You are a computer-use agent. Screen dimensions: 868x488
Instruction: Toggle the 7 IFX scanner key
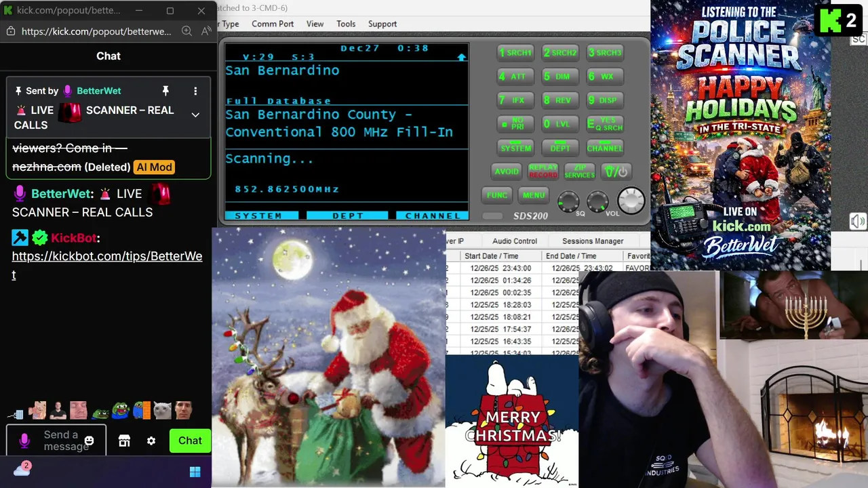coord(515,100)
